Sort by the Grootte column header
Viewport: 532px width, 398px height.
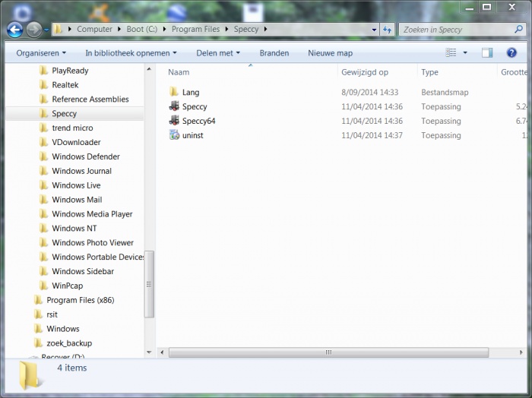(513, 72)
